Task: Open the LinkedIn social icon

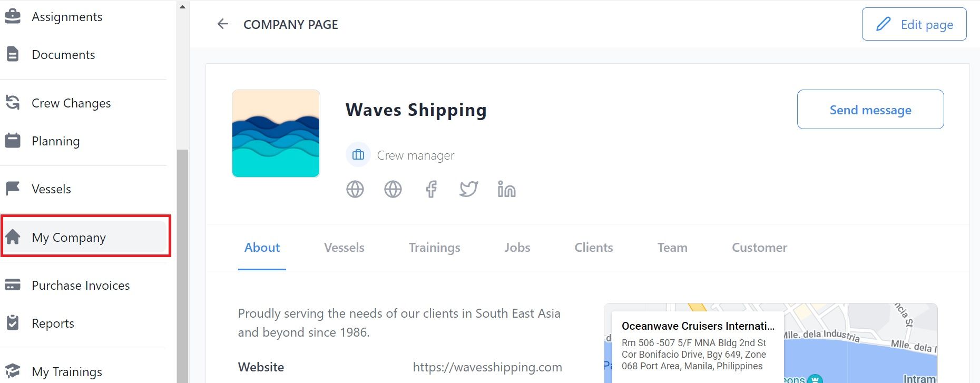Action: click(506, 189)
